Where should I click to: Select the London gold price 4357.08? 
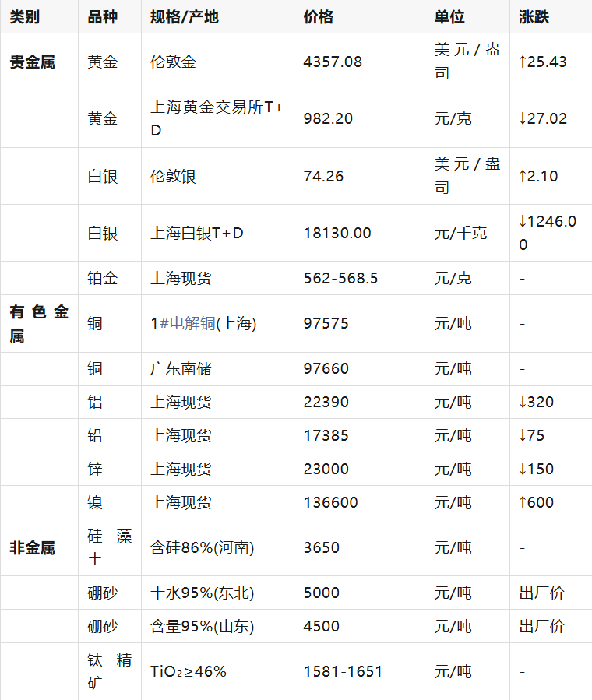tap(333, 62)
